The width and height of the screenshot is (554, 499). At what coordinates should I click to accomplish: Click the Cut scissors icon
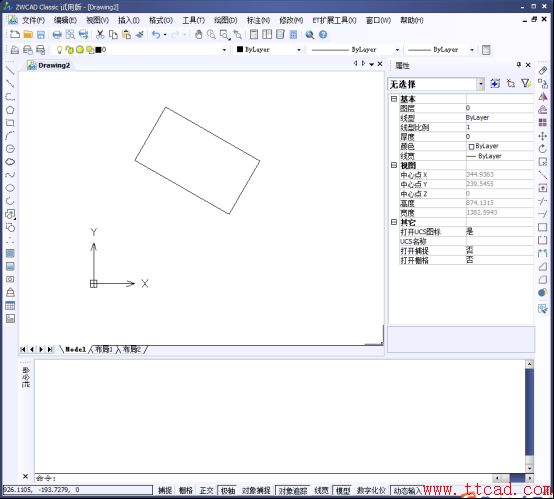coord(100,35)
